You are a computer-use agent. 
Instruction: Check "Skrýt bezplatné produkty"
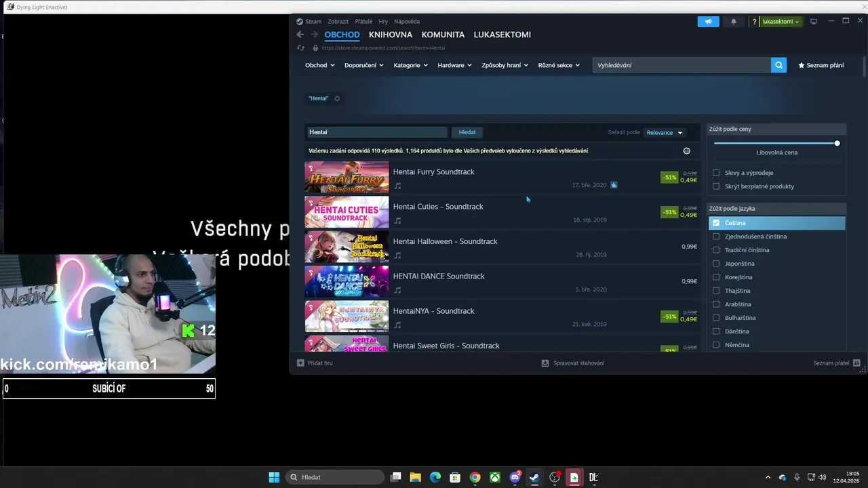716,186
